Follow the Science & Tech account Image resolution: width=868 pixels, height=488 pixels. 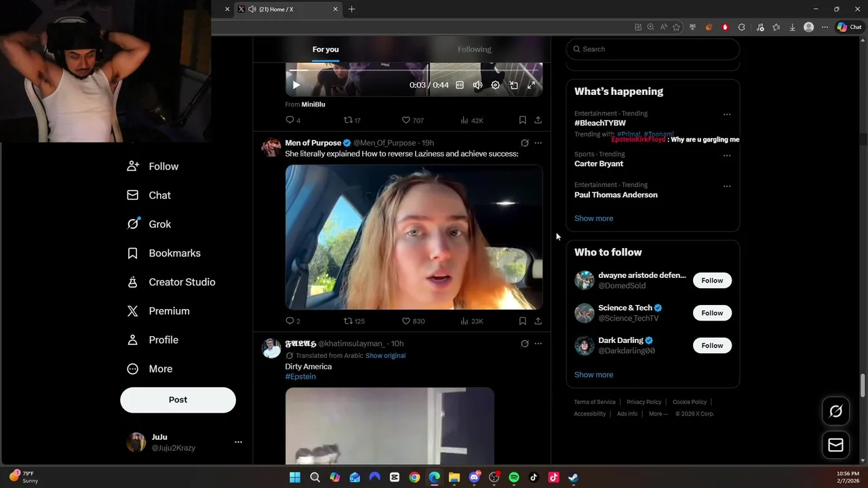click(712, 313)
